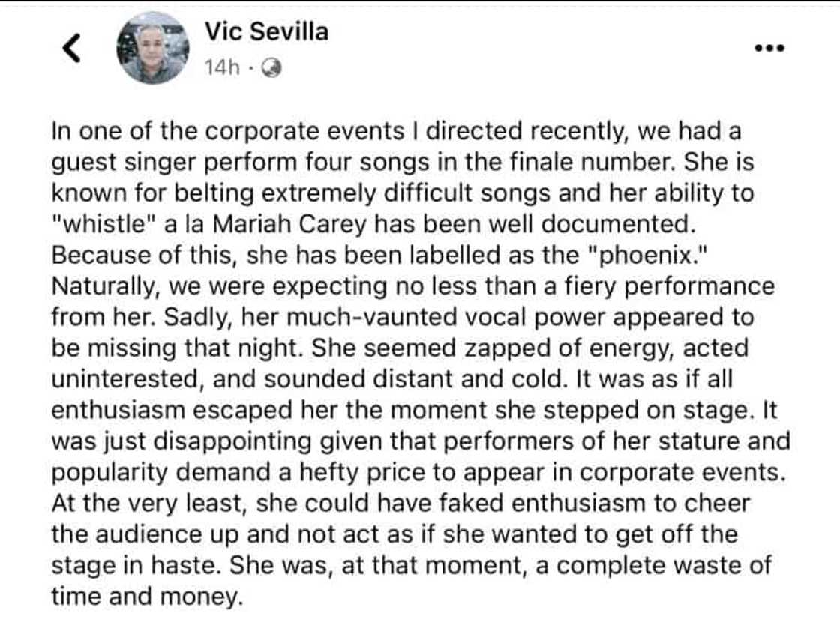Image resolution: width=840 pixels, height=628 pixels.
Task: Click the word "Naturally" in the post text
Action: pyautogui.click(x=104, y=286)
